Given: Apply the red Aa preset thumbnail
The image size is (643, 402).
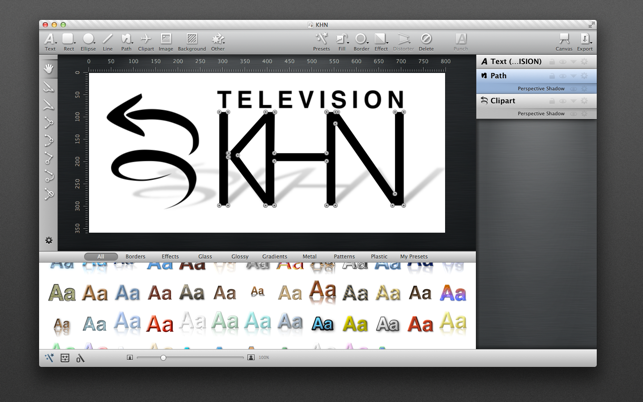Looking at the screenshot, I should click(160, 323).
